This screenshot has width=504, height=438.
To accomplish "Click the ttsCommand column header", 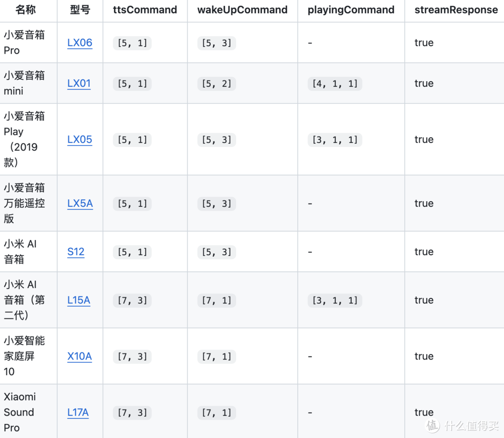I will coord(145,10).
